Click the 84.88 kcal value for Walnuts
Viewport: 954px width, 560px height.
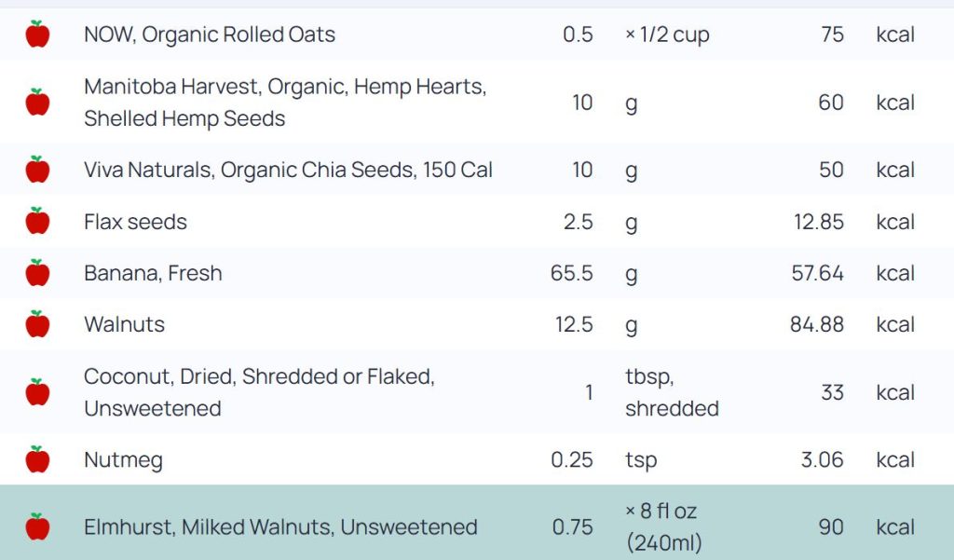(814, 324)
